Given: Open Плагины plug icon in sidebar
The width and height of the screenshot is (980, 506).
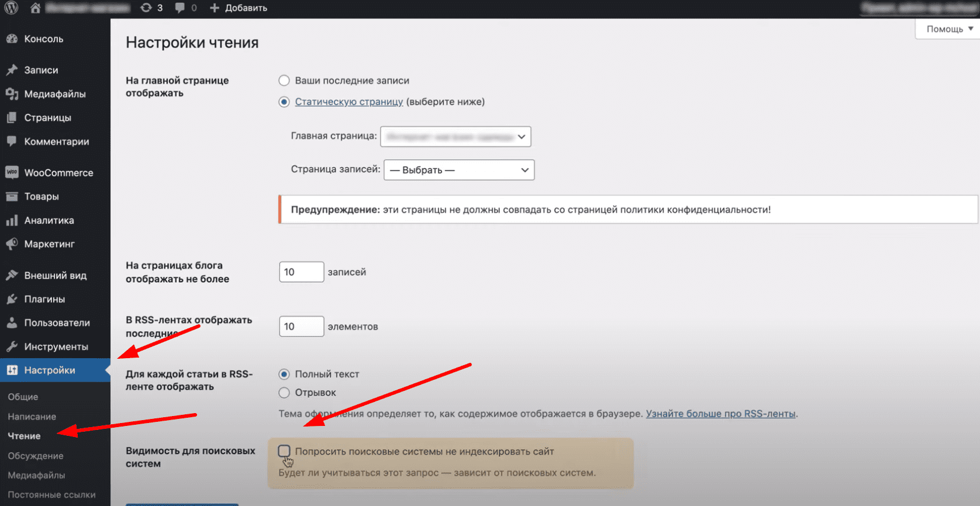Looking at the screenshot, I should (x=12, y=299).
